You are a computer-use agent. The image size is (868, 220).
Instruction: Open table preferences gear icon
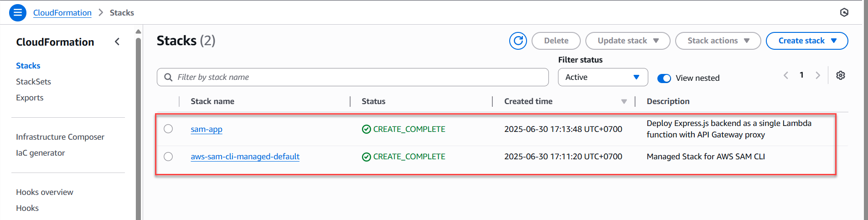coord(841,75)
